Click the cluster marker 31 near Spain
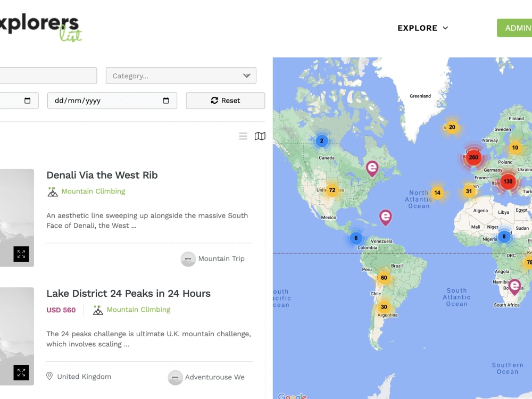This screenshot has height=399, width=532. coord(469,191)
